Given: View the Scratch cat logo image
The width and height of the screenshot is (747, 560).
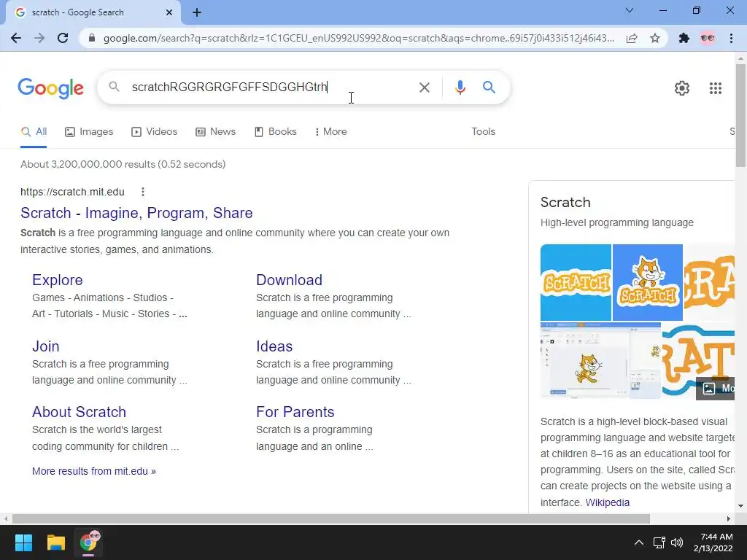Looking at the screenshot, I should click(x=648, y=282).
